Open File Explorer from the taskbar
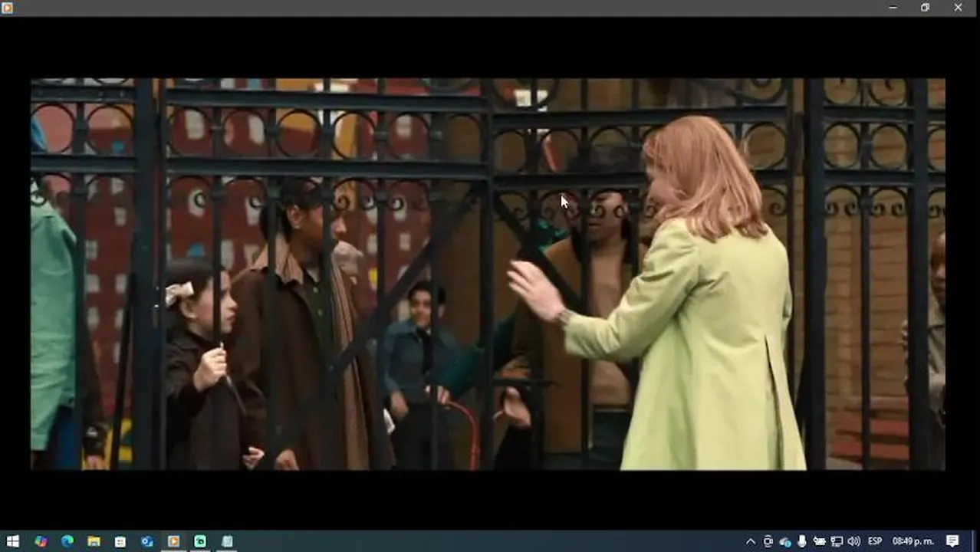The height and width of the screenshot is (552, 980). tap(94, 541)
